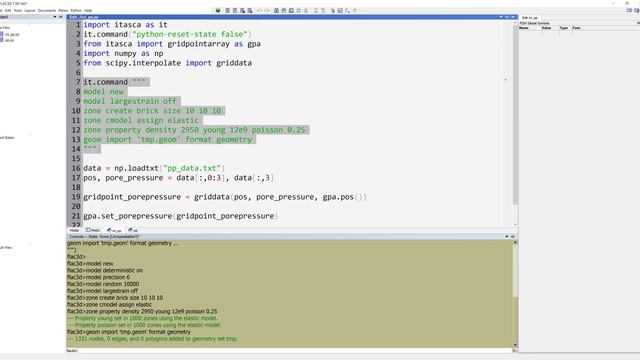Screen dimensions: 640x360
Task: Open the Documents menu
Action: (47, 11)
